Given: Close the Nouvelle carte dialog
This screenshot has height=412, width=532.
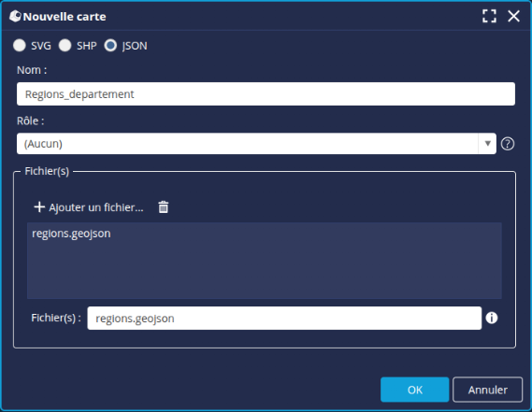Looking at the screenshot, I should (x=513, y=16).
